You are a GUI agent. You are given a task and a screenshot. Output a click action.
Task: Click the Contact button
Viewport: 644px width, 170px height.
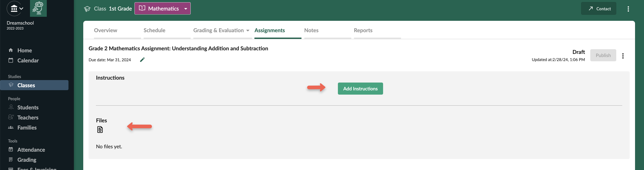tap(599, 8)
